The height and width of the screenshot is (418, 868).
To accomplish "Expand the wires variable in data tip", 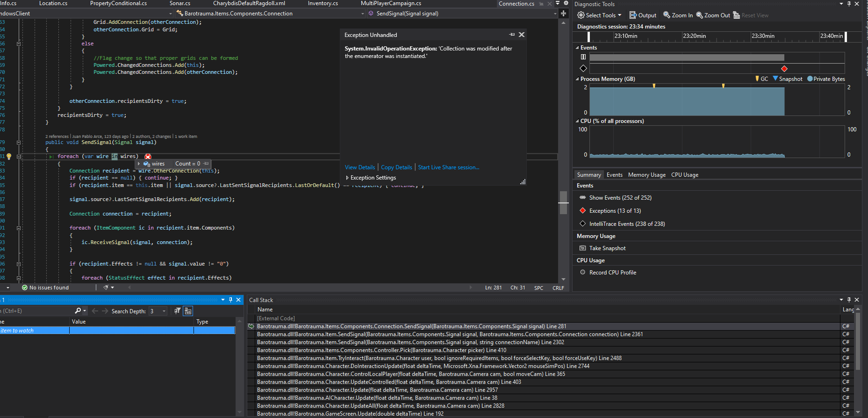I will 139,164.
